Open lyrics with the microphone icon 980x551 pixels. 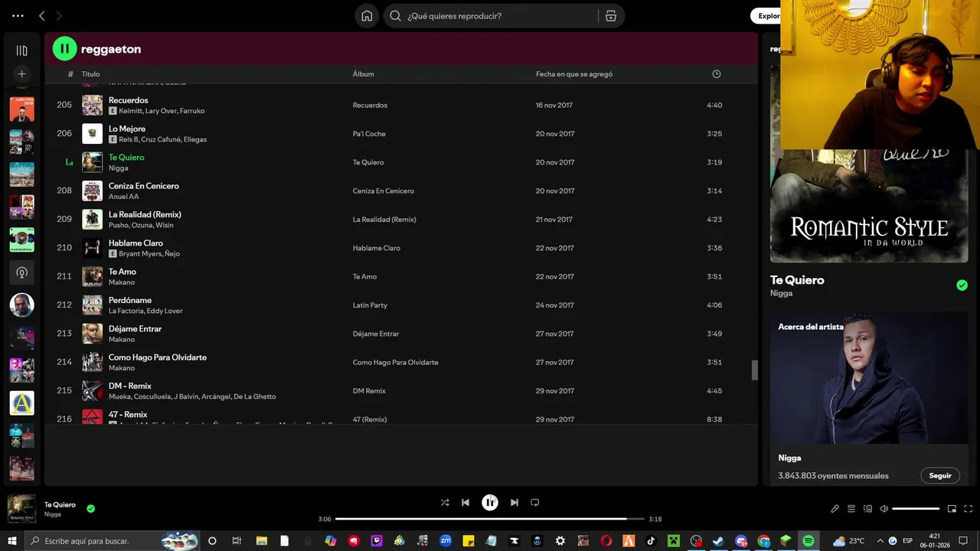coord(835,509)
